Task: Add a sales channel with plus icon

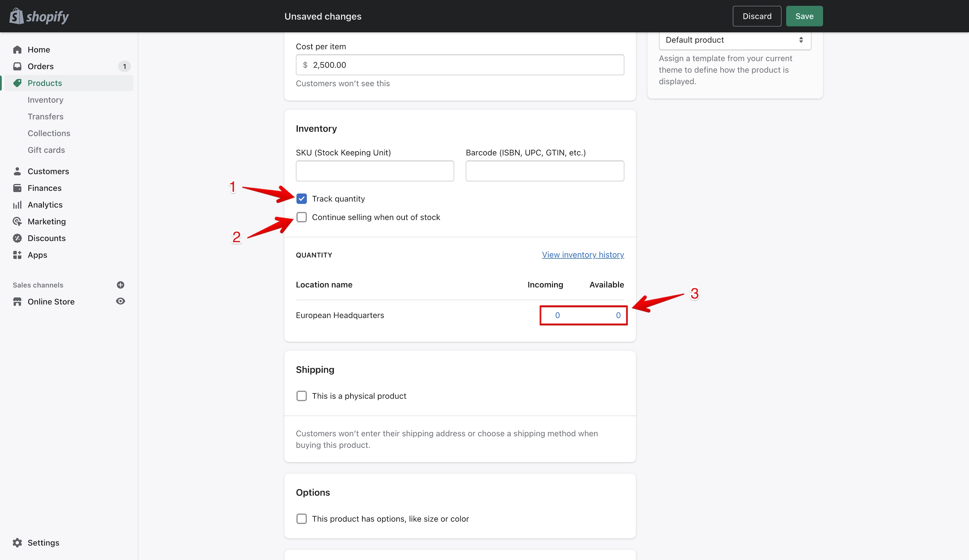Action: tap(120, 285)
